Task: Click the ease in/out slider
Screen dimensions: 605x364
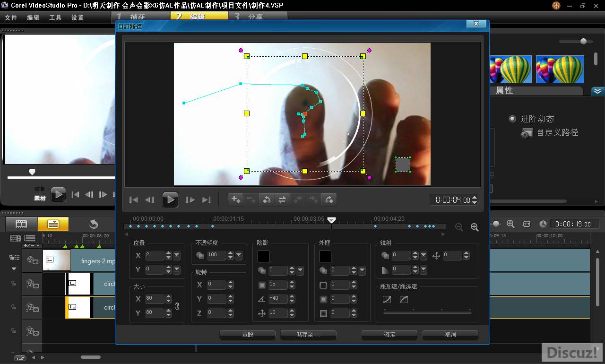Action: click(x=427, y=312)
